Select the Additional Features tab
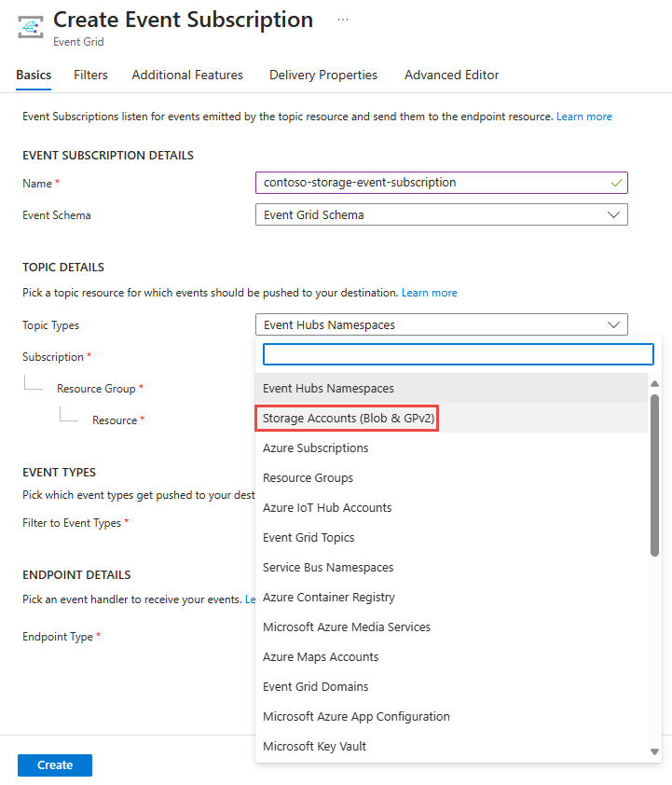This screenshot has height=785, width=672. (186, 75)
